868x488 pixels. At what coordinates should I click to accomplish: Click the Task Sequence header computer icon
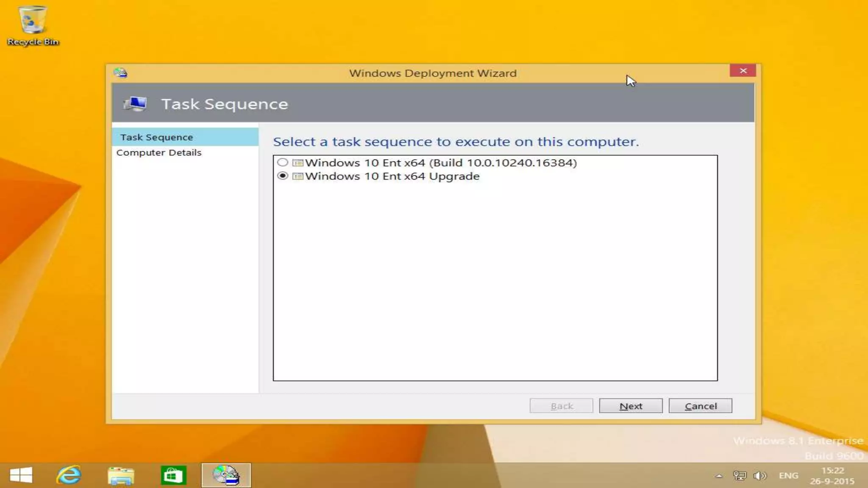135,104
